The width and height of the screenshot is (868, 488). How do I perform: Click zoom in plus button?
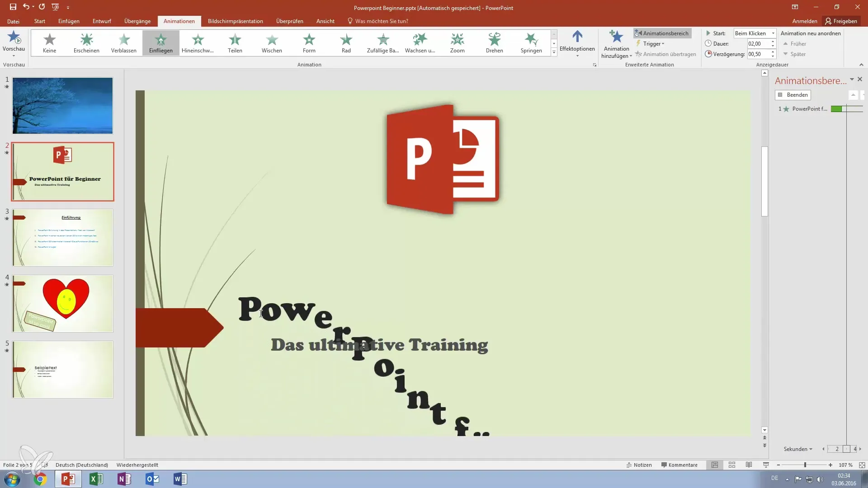point(830,465)
